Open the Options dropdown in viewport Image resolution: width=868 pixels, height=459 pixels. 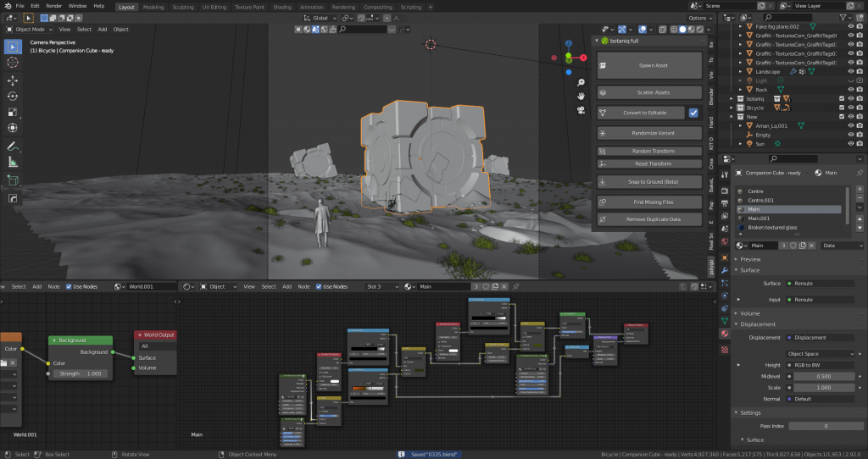[x=699, y=19]
